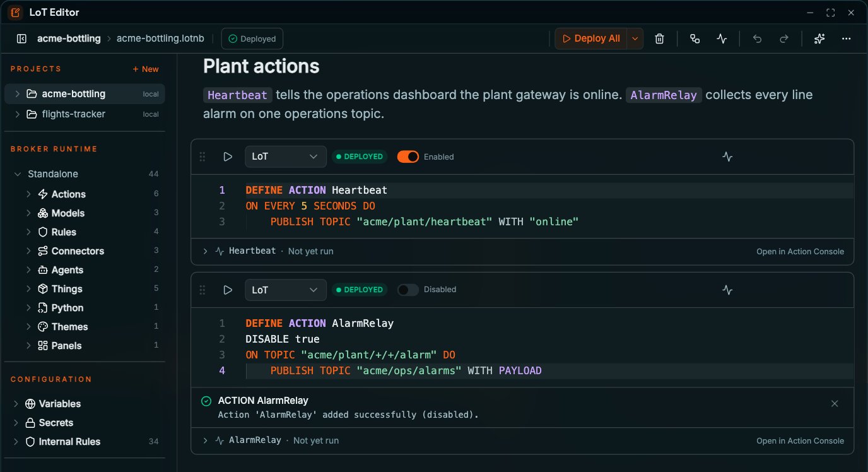Viewport: 868px width, 472px height.
Task: Click the LoT Editor app logo
Action: 15,12
